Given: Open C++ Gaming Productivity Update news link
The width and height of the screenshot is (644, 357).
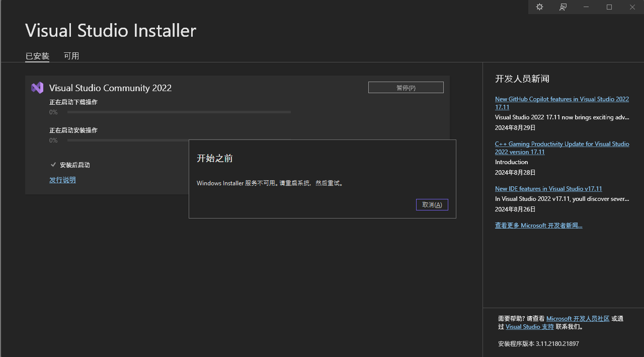Looking at the screenshot, I should pyautogui.click(x=562, y=148).
